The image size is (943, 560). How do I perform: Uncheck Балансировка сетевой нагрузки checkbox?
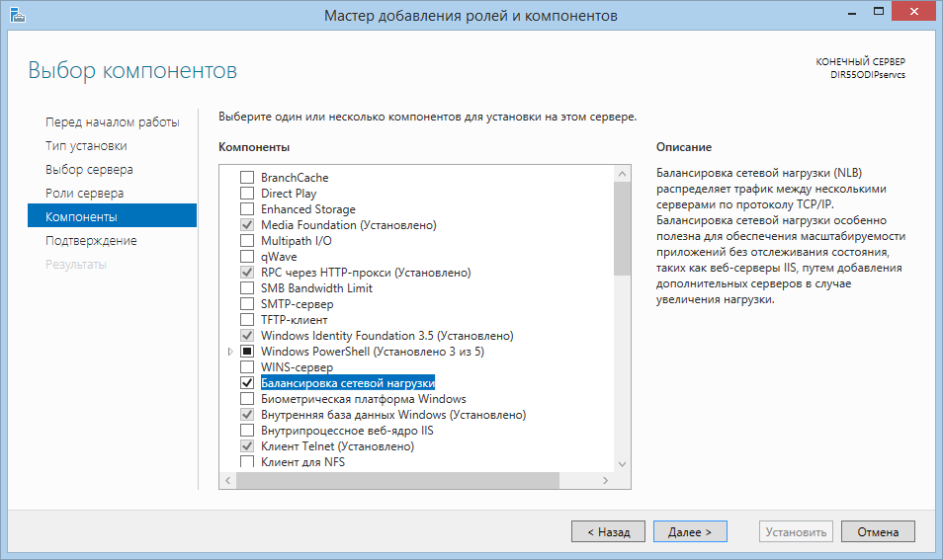(x=247, y=383)
